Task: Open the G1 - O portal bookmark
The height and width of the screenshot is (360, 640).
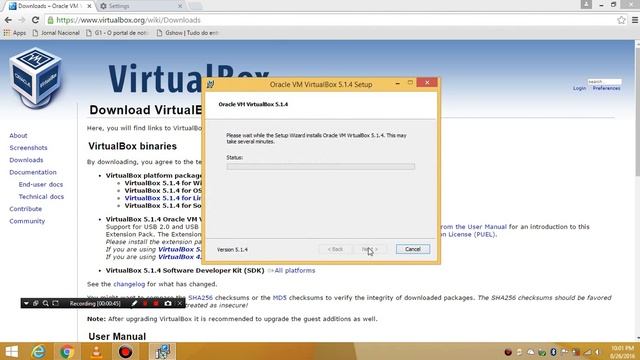Action: pyautogui.click(x=118, y=33)
